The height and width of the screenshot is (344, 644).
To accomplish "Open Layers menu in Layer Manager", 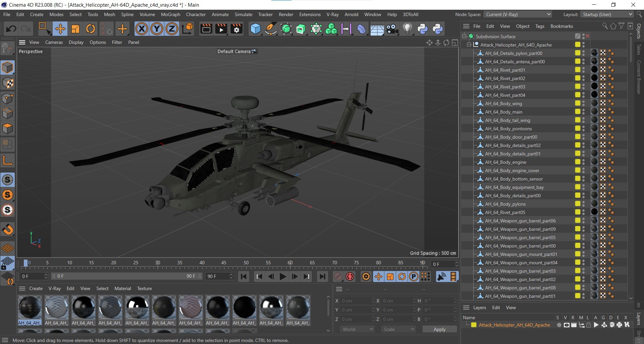I will 479,307.
